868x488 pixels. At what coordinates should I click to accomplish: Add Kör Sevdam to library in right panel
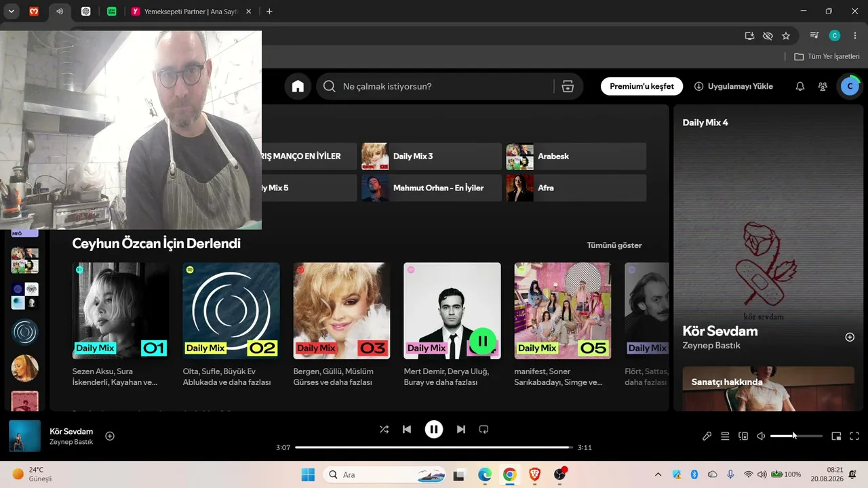[850, 337]
